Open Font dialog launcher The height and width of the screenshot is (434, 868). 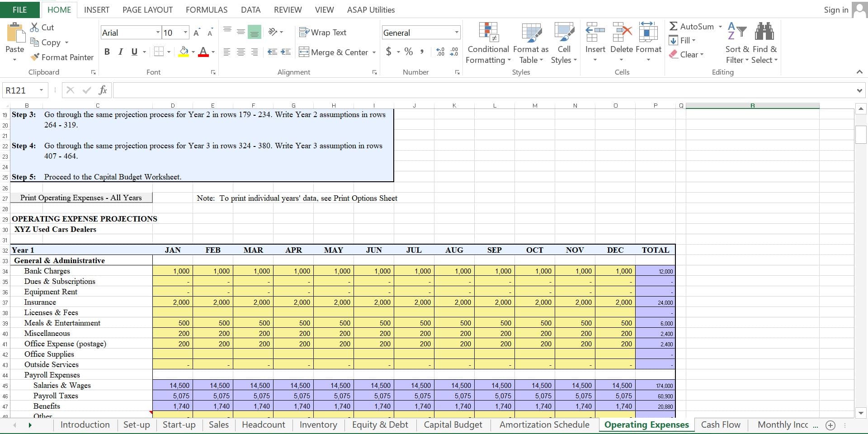(x=213, y=72)
